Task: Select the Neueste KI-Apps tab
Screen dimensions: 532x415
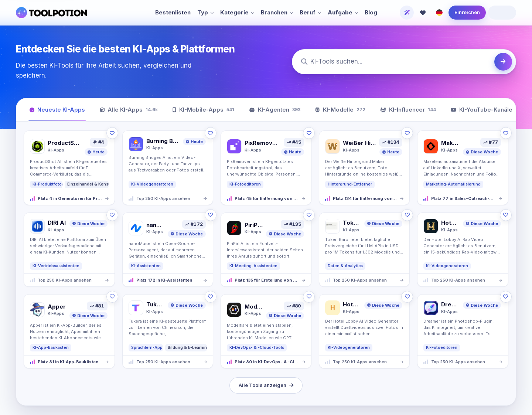Action: [57, 110]
